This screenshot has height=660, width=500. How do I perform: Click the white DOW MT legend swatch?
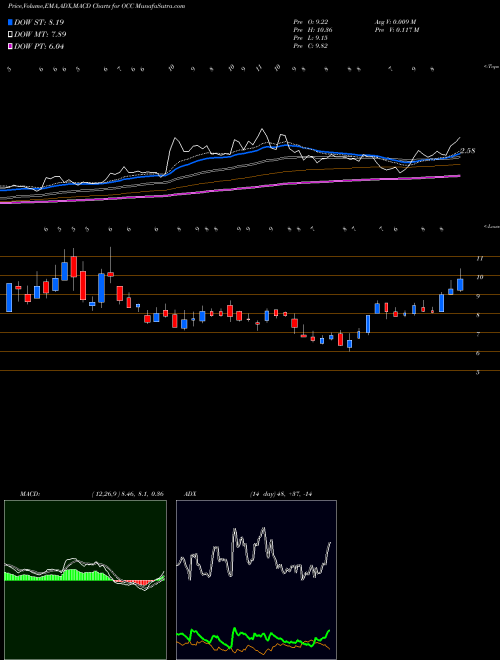(10, 35)
